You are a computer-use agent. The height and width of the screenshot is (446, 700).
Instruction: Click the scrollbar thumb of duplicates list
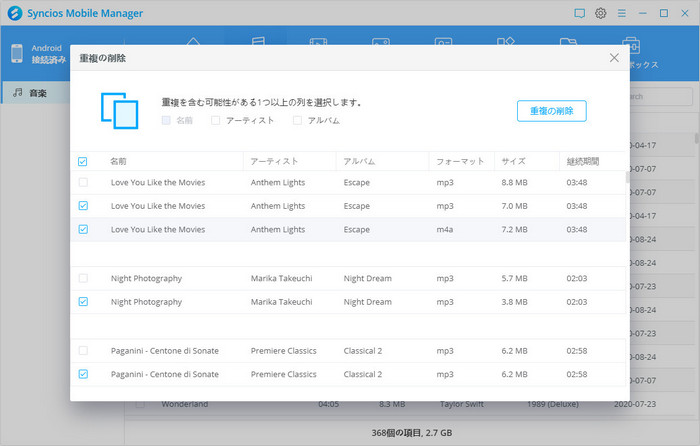tap(627, 178)
